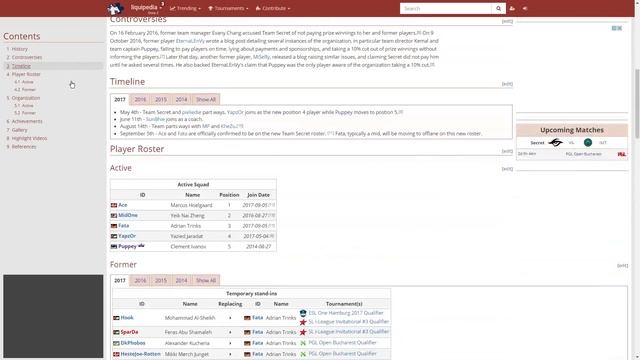This screenshot has width=640, height=360.
Task: Click the PGL icon in DkPhobos row
Action: click(303, 343)
